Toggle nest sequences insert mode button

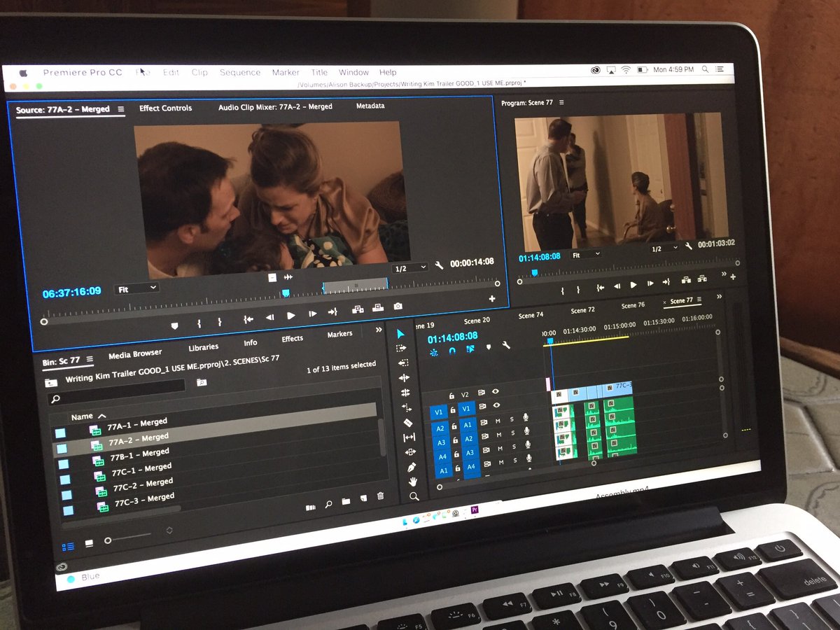click(x=434, y=352)
